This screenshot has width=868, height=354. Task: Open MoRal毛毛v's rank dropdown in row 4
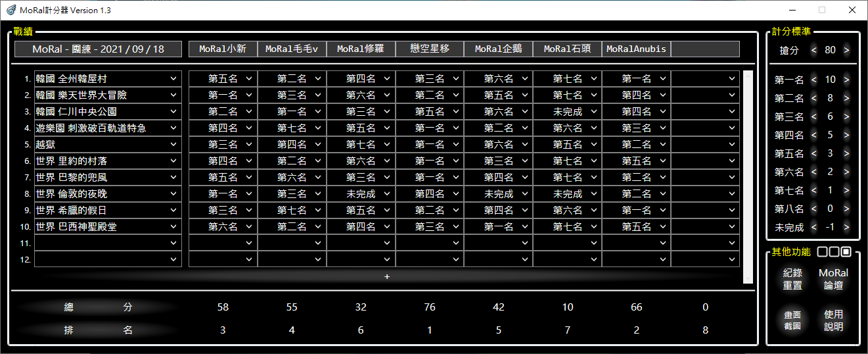tap(292, 128)
